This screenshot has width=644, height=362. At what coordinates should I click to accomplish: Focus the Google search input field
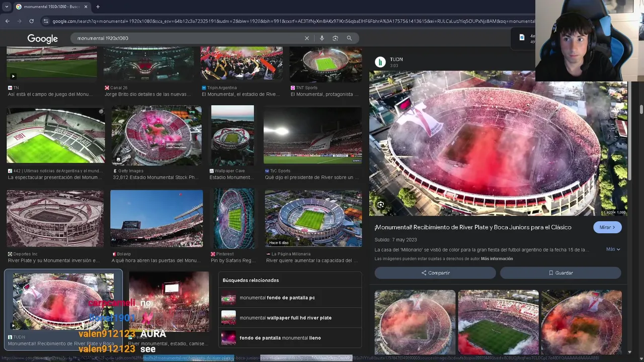[189, 38]
